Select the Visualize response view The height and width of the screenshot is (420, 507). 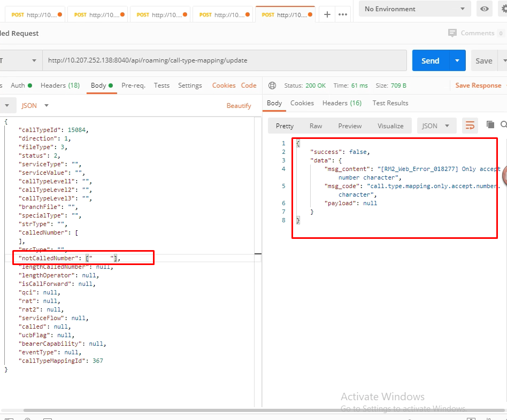390,126
